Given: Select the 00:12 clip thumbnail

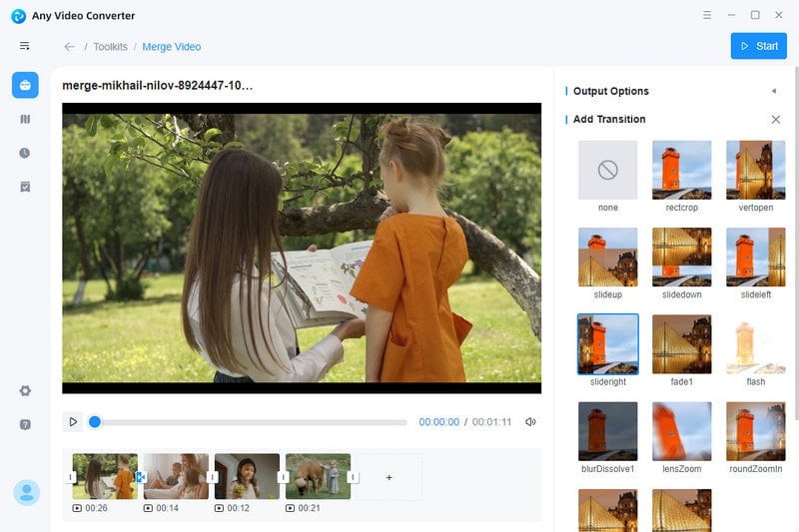Looking at the screenshot, I should [x=247, y=476].
